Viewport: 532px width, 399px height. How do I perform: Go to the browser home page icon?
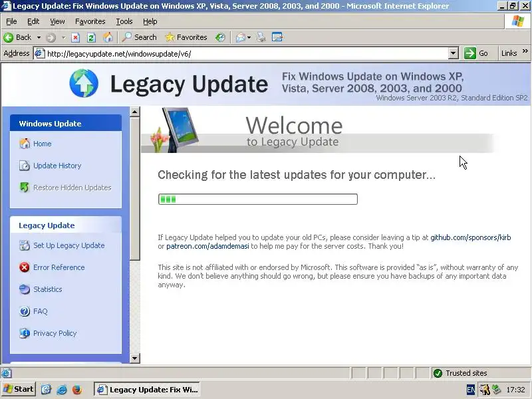point(108,37)
